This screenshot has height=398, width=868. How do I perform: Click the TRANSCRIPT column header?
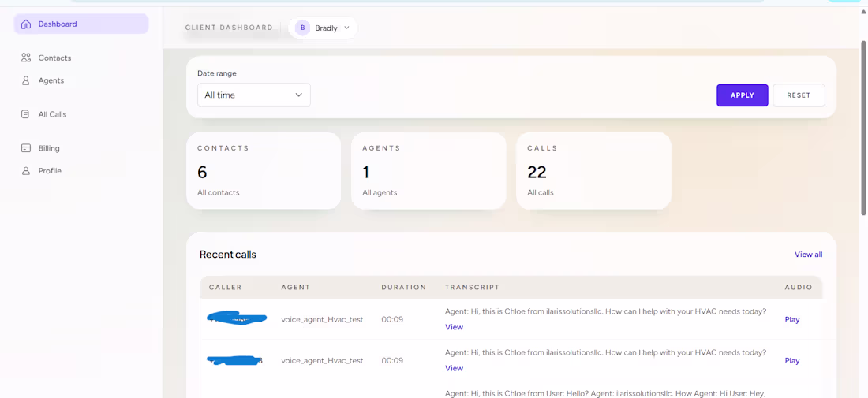[472, 288]
